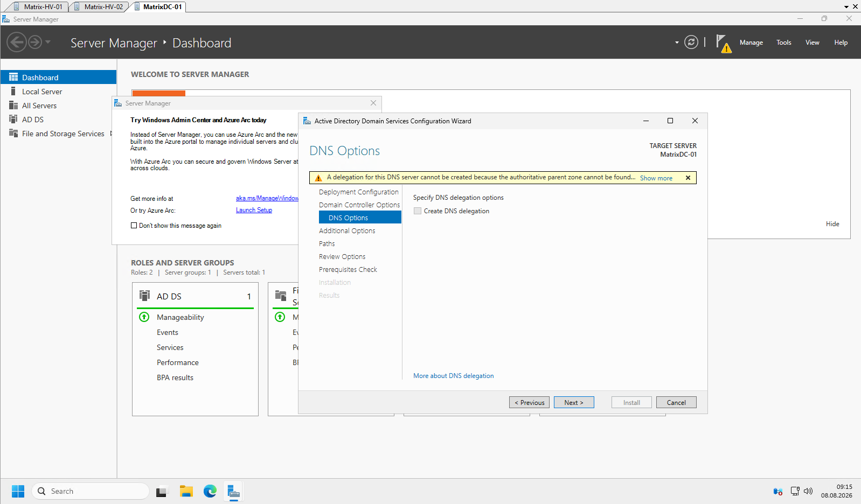Open Manageability in the AD DS tile
The width and height of the screenshot is (861, 504).
(180, 317)
